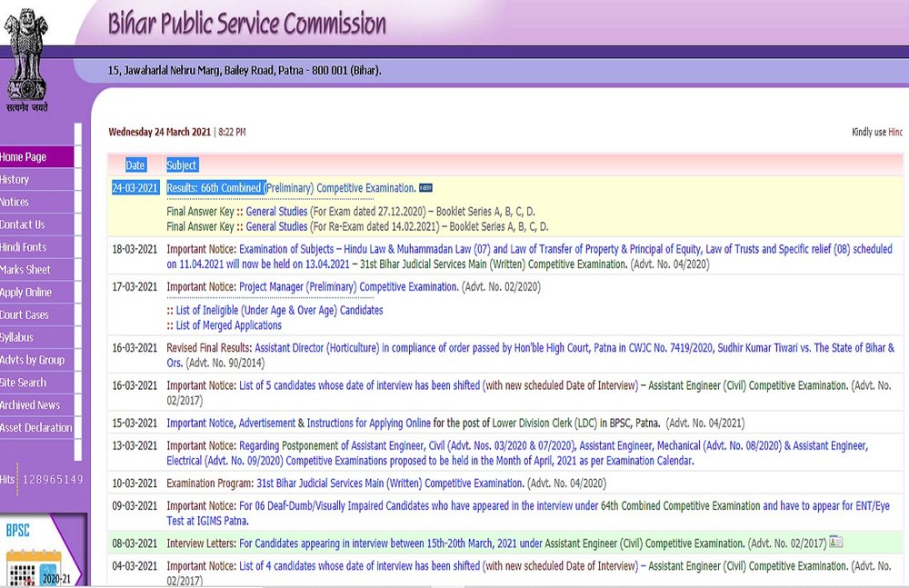The width and height of the screenshot is (909, 588).
Task: Click the ID card icon beside Interview Letters
Action: pyautogui.click(x=835, y=543)
